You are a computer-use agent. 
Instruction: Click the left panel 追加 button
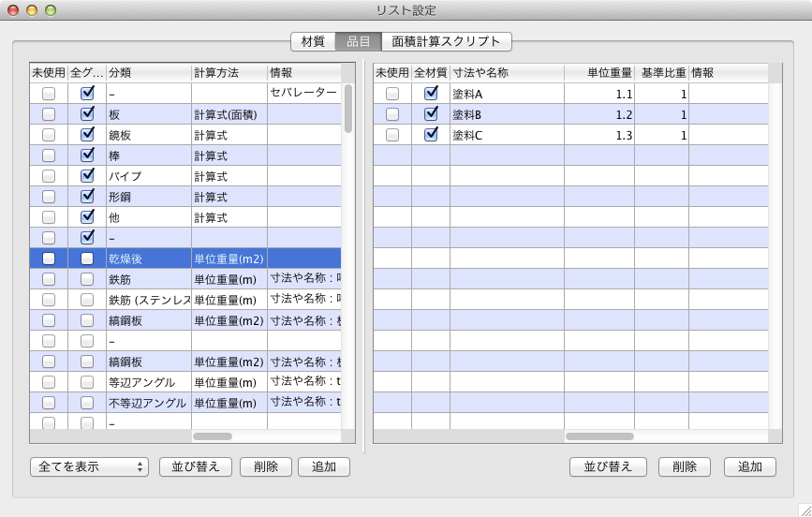(x=324, y=466)
